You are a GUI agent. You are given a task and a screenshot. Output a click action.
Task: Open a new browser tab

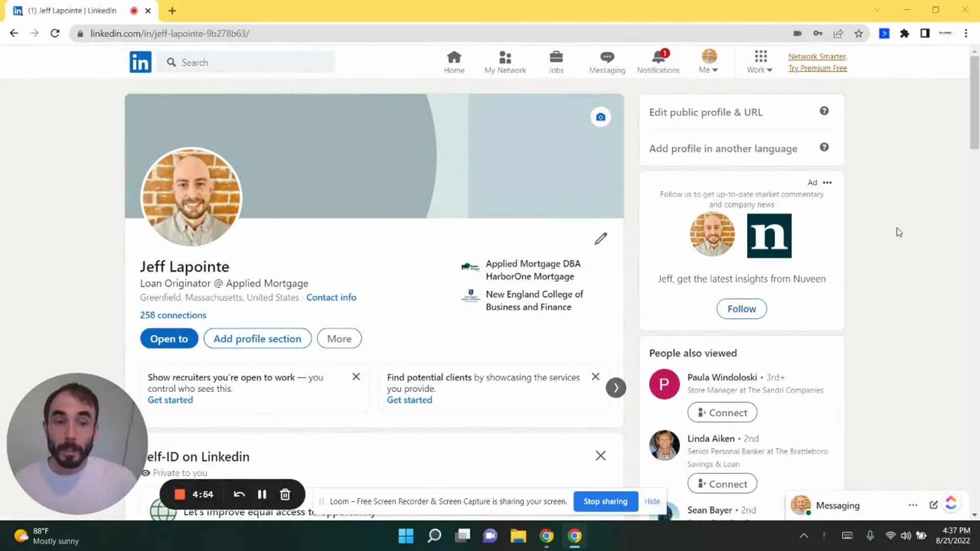[172, 11]
